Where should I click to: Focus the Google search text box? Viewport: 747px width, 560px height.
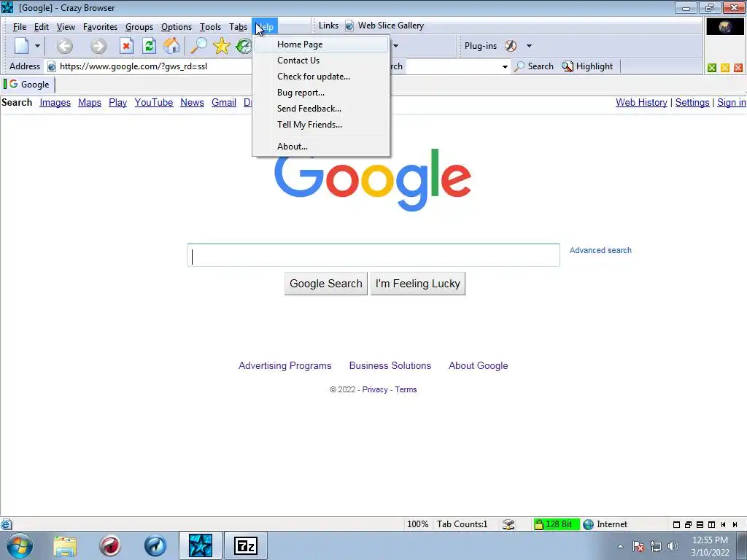373,255
